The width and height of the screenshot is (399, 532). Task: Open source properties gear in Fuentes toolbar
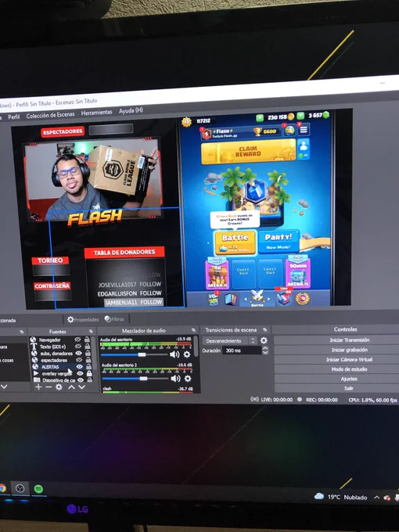[x=59, y=387]
